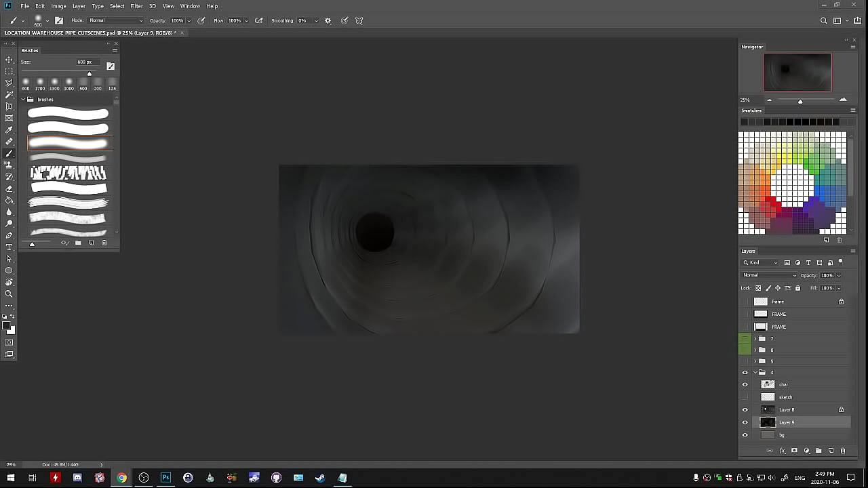Add layer mask from Layers panel
Screen dimensions: 868x488
point(794,451)
